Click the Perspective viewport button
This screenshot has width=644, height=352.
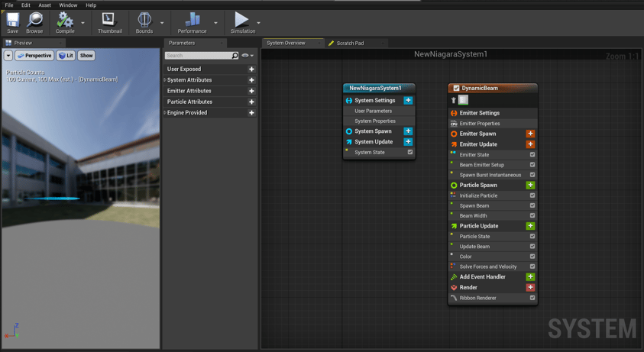point(34,56)
